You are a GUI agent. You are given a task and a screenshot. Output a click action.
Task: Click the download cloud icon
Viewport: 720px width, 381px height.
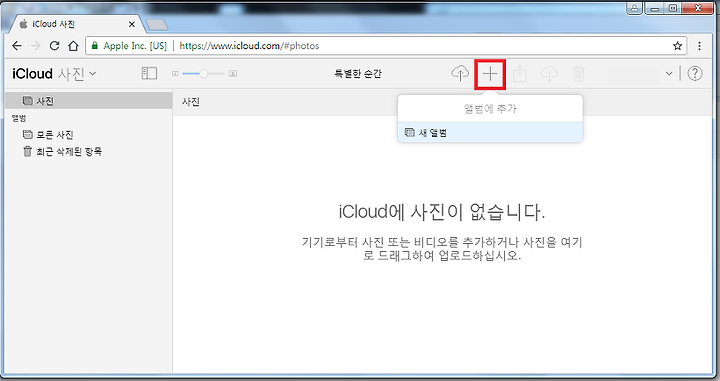pyautogui.click(x=549, y=73)
